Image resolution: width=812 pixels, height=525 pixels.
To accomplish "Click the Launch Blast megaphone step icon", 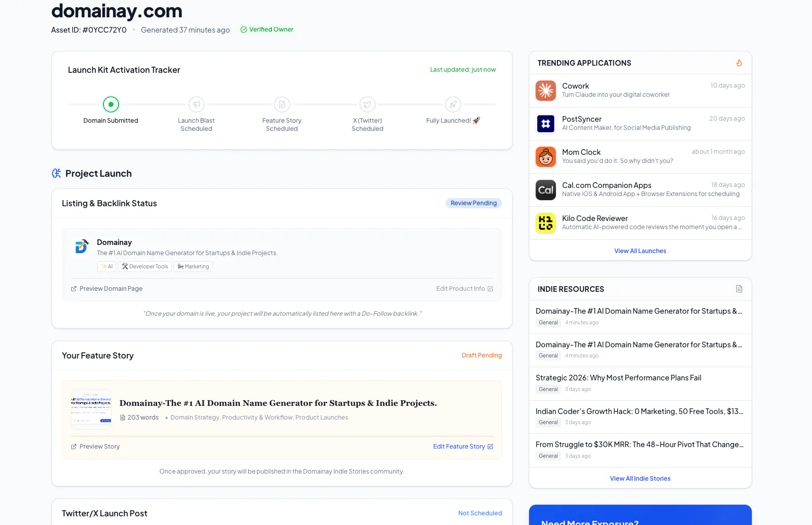I will click(197, 104).
